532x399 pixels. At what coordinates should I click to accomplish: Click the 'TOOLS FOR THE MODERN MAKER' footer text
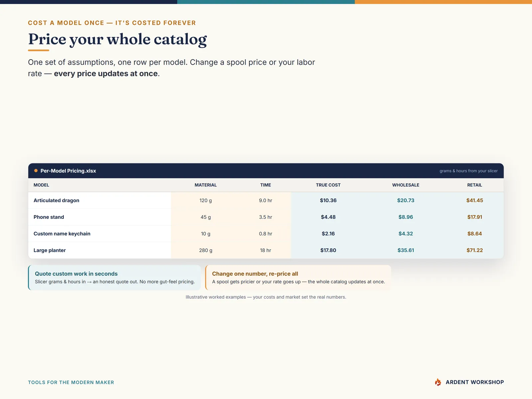71,382
